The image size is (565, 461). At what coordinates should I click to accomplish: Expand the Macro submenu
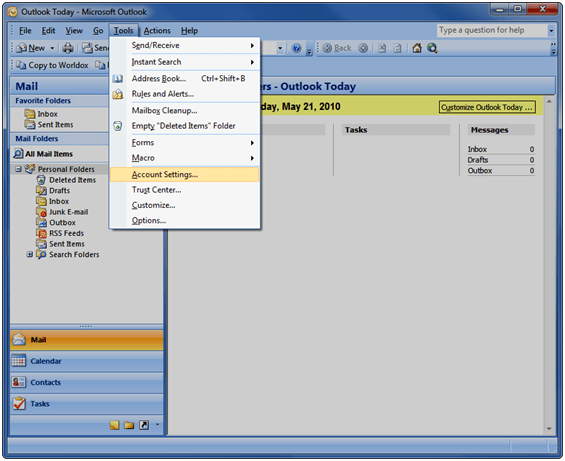point(184,158)
